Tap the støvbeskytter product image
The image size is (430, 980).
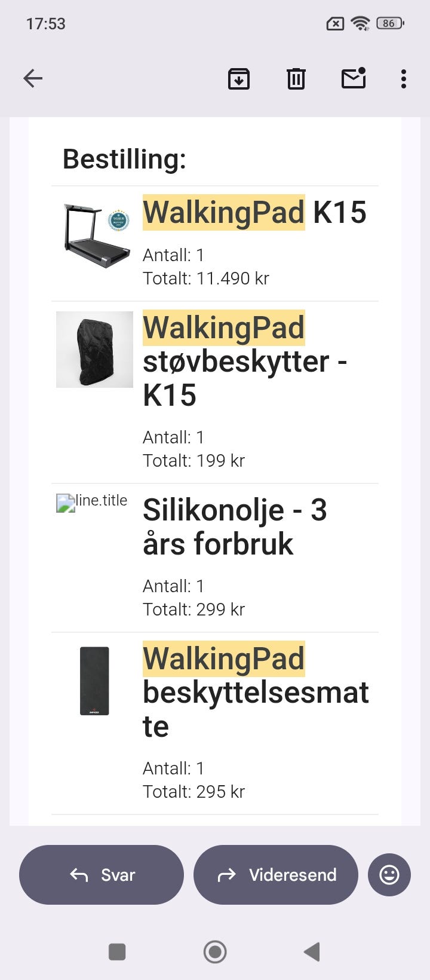[95, 349]
